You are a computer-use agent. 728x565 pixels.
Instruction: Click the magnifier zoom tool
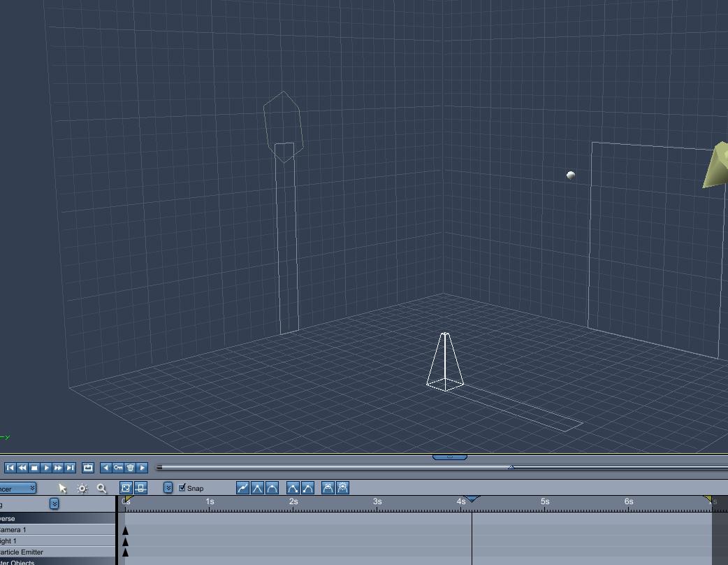(102, 488)
